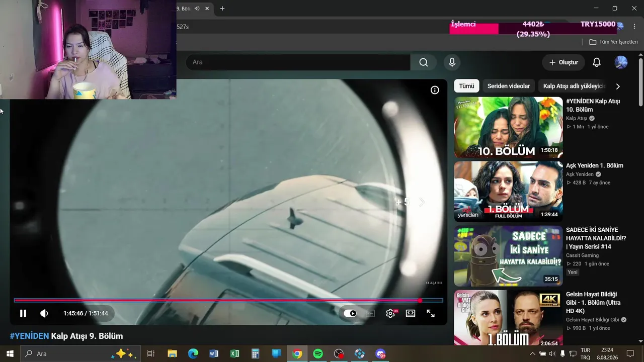
Task: Pause the Kalp Atışı video
Action: [x=23, y=313]
